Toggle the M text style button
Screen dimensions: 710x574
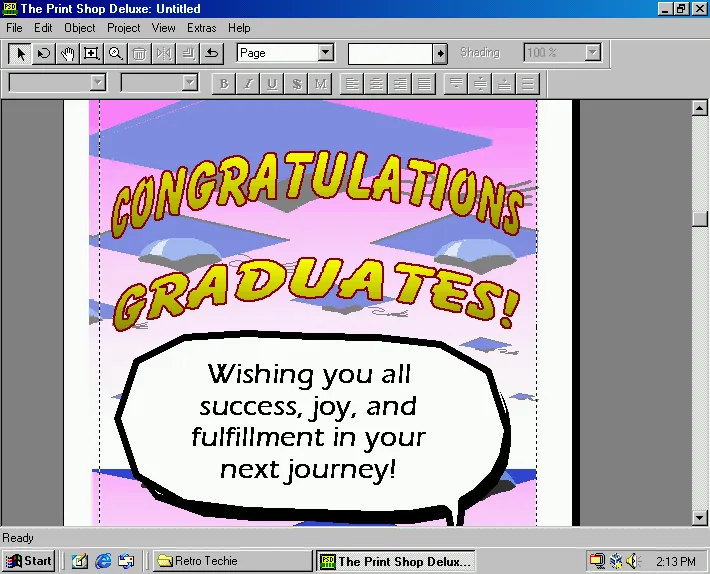[321, 84]
